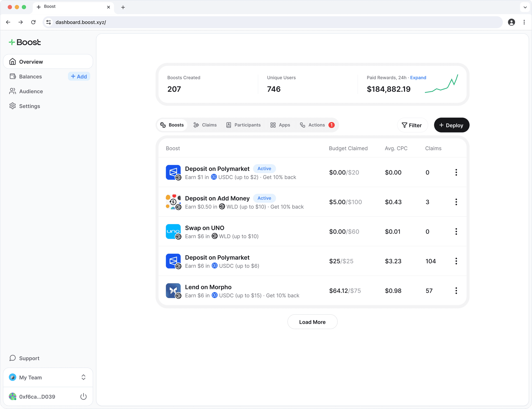Screen dimensions: 532x409
Task: Open the browser tab options chevron
Action: (x=525, y=7)
